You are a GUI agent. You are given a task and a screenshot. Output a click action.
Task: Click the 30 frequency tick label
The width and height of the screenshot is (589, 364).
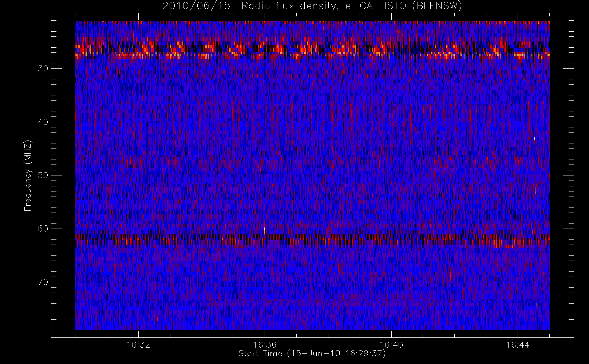coord(43,69)
